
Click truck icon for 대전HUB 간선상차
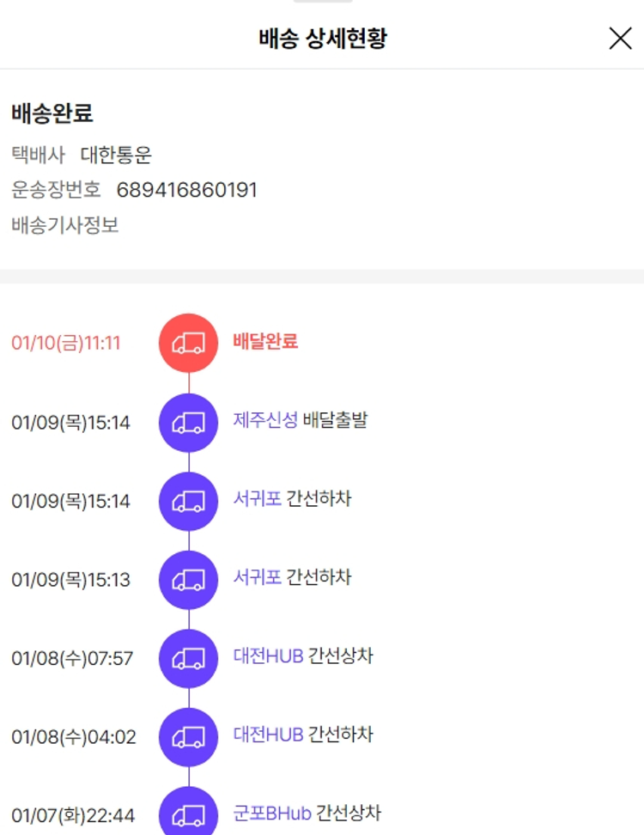click(188, 659)
